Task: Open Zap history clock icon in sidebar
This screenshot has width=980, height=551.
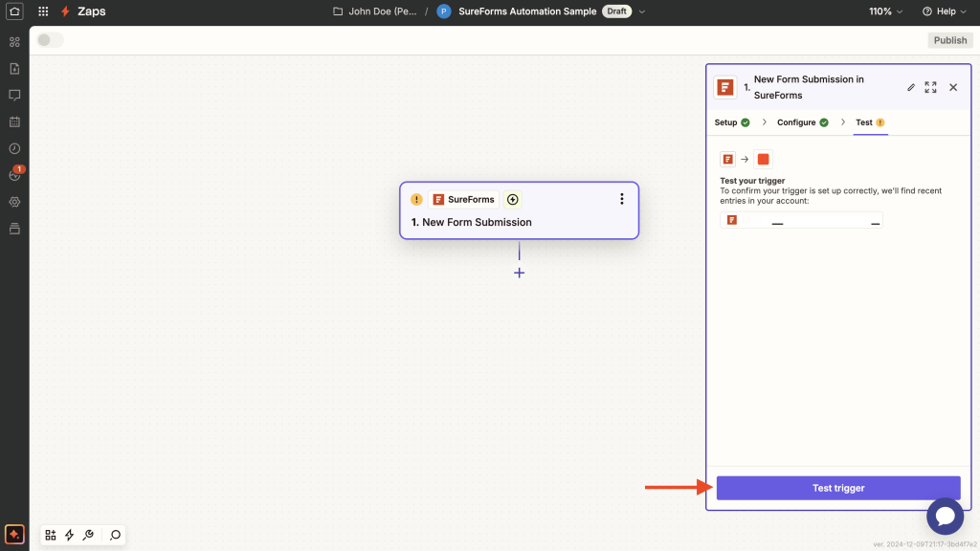Action: pos(14,148)
